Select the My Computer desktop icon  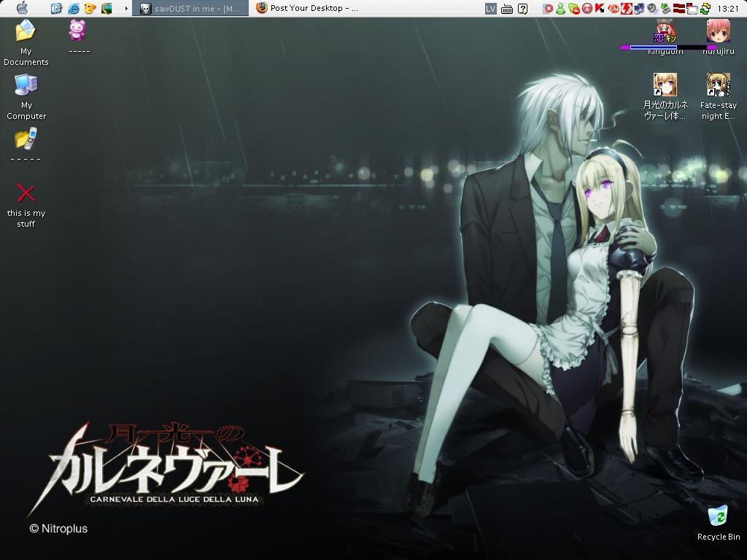pos(26,97)
